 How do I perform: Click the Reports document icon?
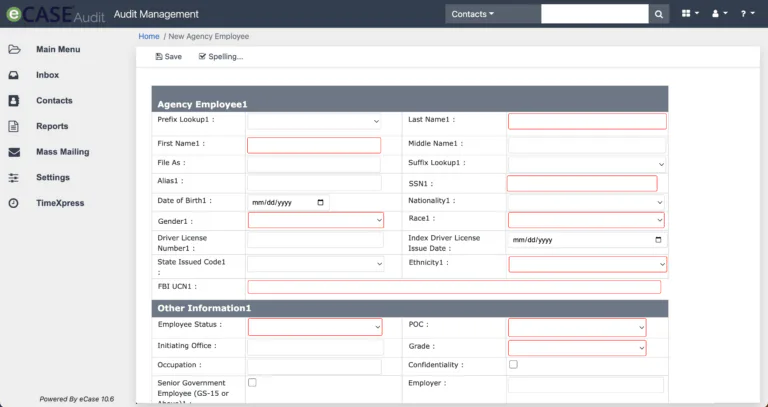[x=14, y=126]
